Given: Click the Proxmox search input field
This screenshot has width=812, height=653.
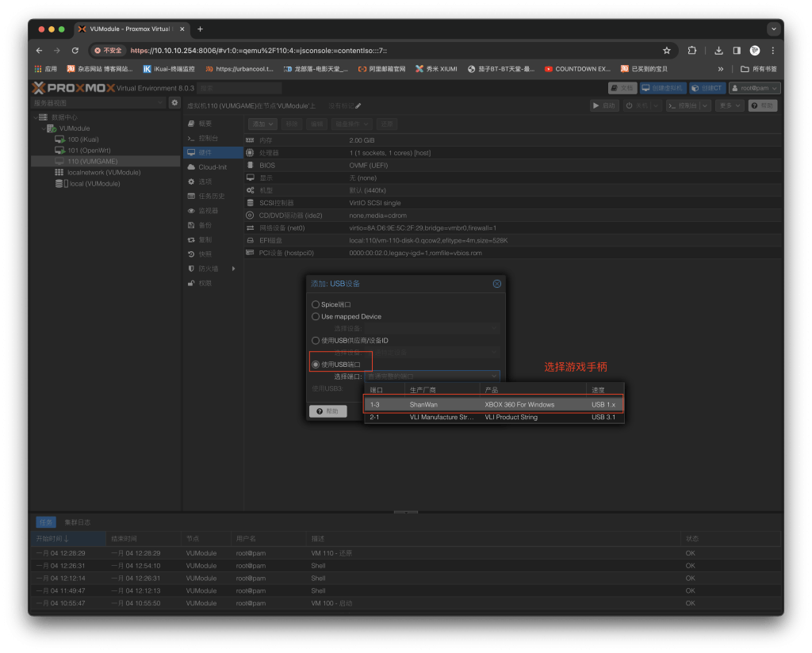Looking at the screenshot, I should [x=239, y=88].
